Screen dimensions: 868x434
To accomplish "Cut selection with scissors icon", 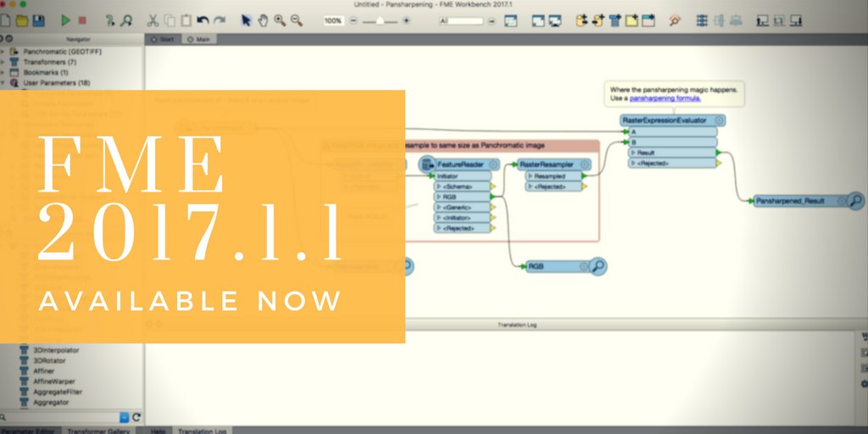I will [153, 21].
